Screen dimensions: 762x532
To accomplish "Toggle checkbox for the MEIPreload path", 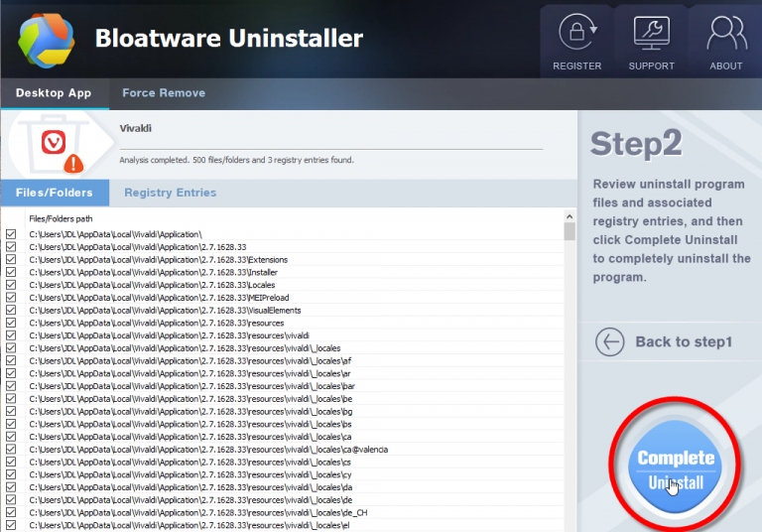I will point(11,298).
